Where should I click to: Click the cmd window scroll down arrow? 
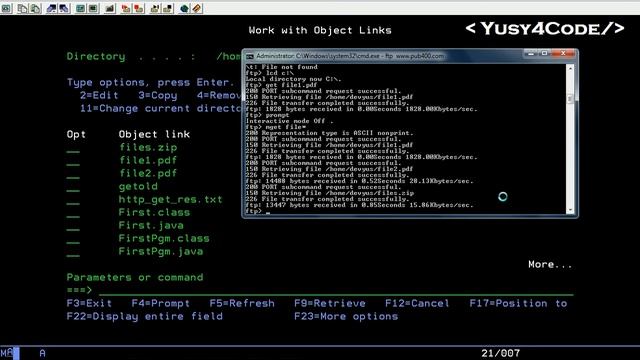click(570, 210)
